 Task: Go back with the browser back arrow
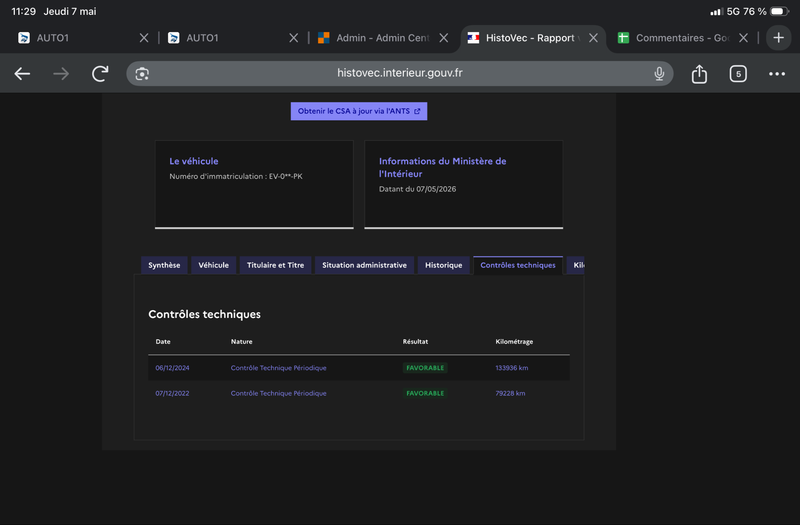click(x=22, y=74)
